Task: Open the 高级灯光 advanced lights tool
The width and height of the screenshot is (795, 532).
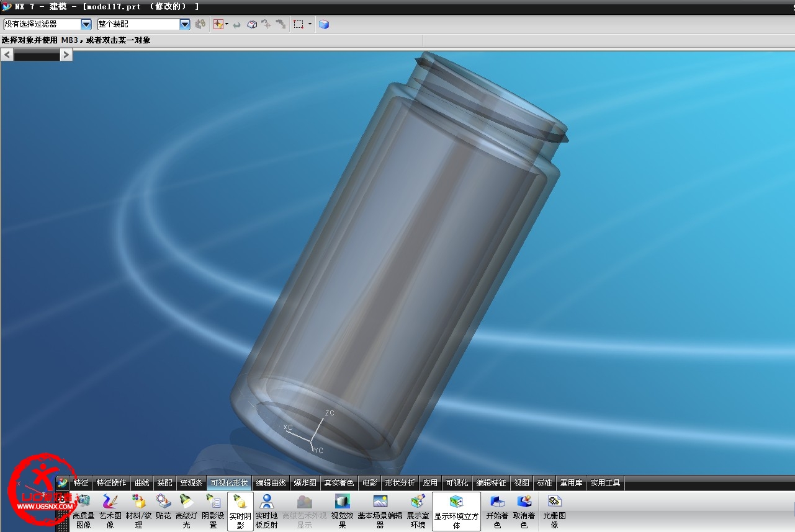Action: click(186, 512)
